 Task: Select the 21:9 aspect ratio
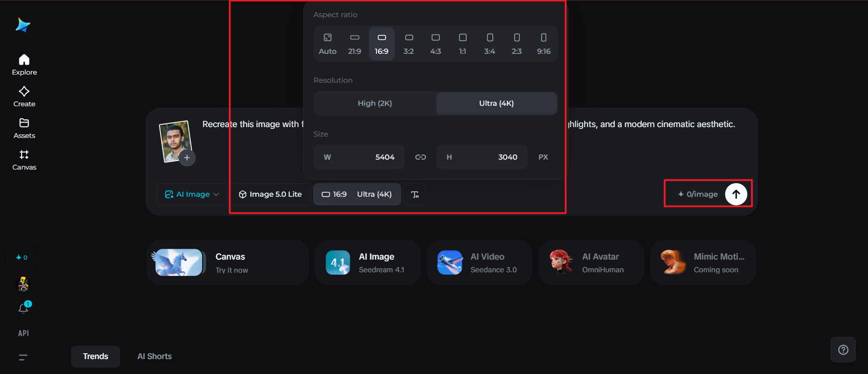354,43
